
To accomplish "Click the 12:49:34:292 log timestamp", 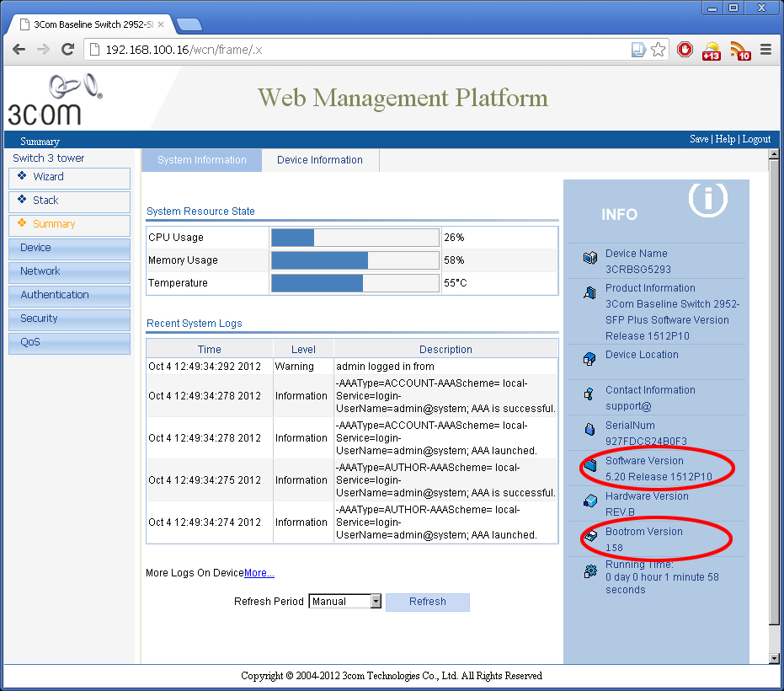I will click(x=205, y=367).
